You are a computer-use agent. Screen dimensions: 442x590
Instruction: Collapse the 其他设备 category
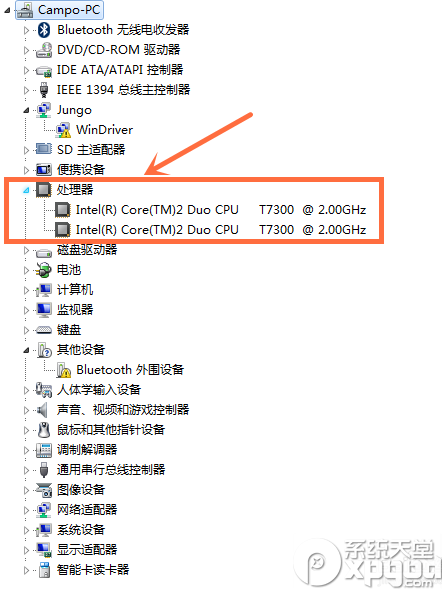click(x=26, y=350)
